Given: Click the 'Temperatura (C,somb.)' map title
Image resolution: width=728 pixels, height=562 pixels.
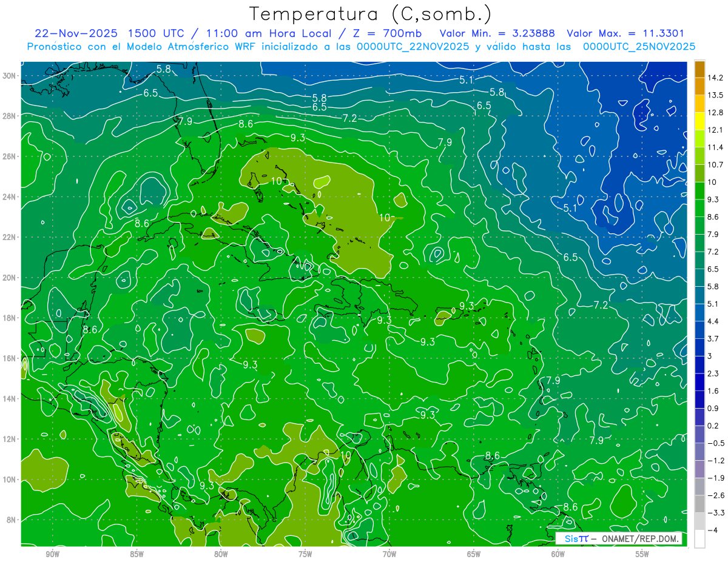Looking at the screenshot, I should [370, 14].
